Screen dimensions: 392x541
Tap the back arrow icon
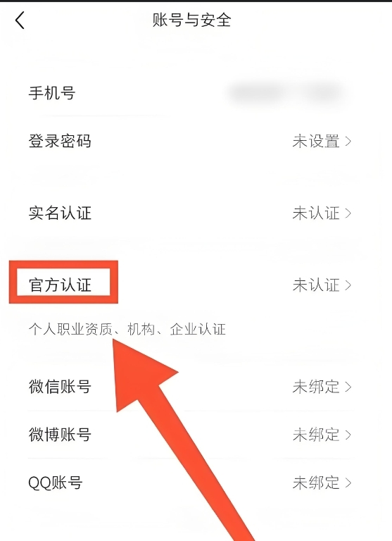20,20
